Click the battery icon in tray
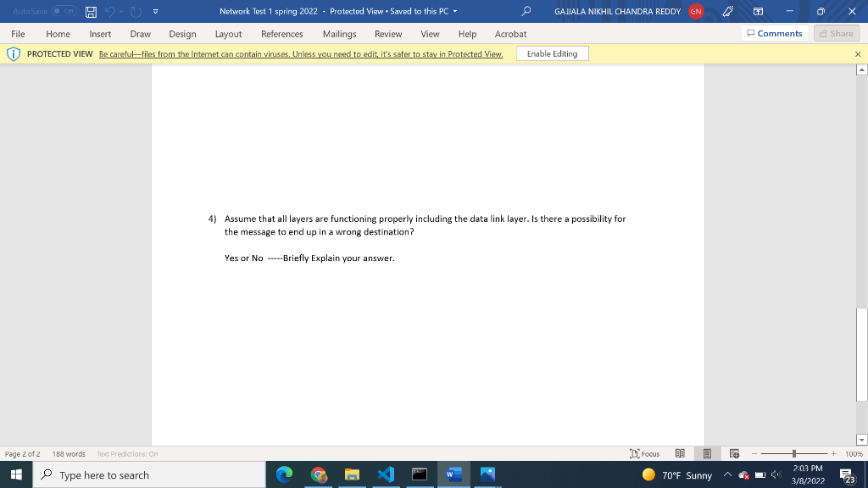Viewport: 868px width, 488px height. point(760,474)
